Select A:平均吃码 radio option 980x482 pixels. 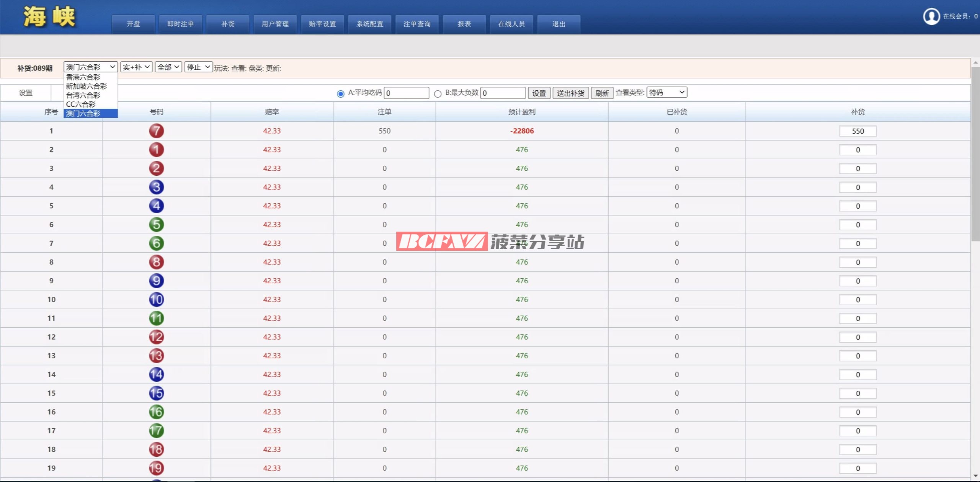pos(340,93)
